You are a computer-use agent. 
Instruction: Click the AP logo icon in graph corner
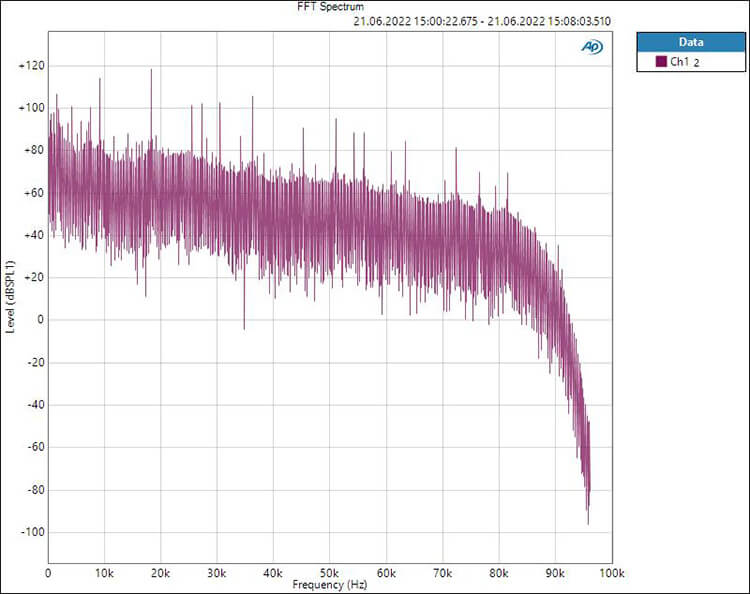click(592, 47)
